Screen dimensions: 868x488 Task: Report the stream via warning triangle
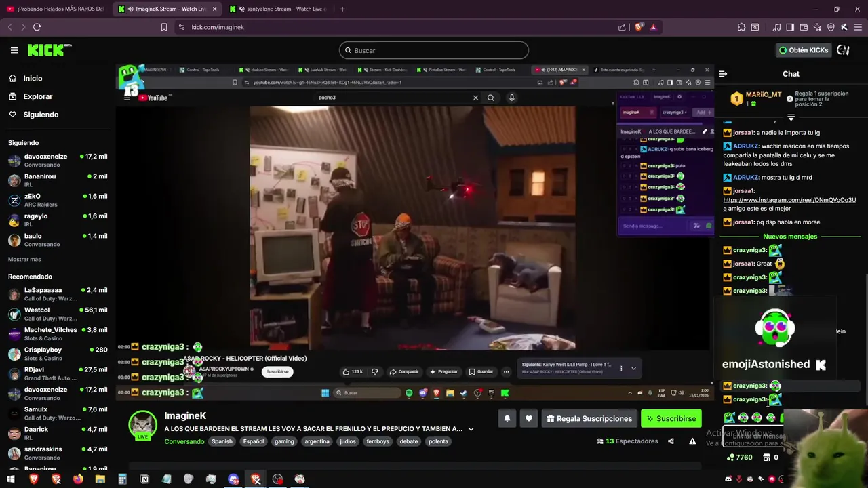(x=692, y=441)
